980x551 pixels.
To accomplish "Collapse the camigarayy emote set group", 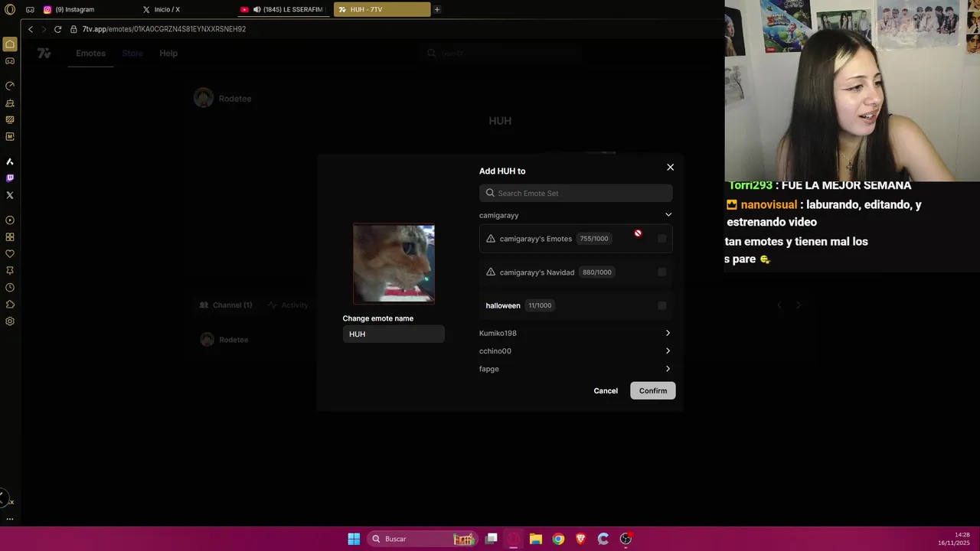I will [668, 215].
